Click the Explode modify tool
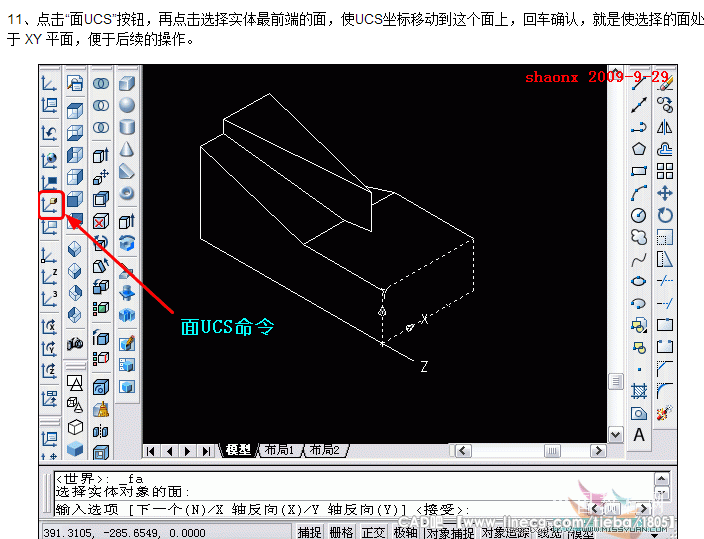Viewport: 704px width, 539px height. click(664, 412)
